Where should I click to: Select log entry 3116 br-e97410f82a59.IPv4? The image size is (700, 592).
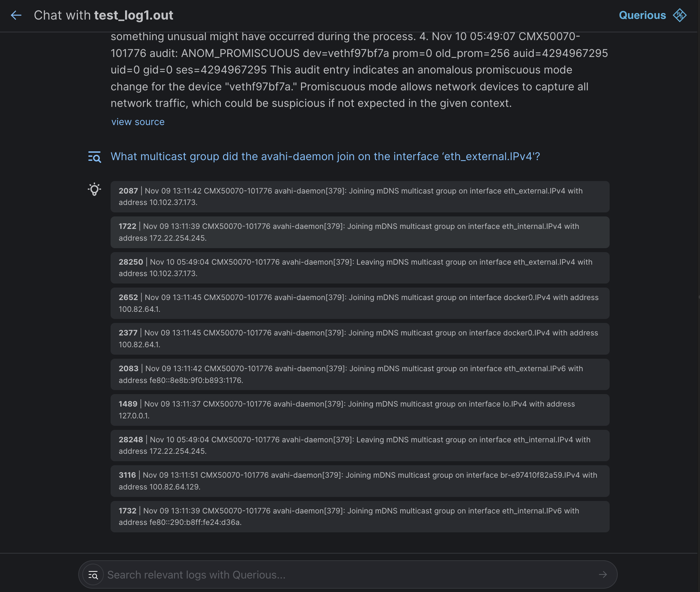(x=360, y=481)
